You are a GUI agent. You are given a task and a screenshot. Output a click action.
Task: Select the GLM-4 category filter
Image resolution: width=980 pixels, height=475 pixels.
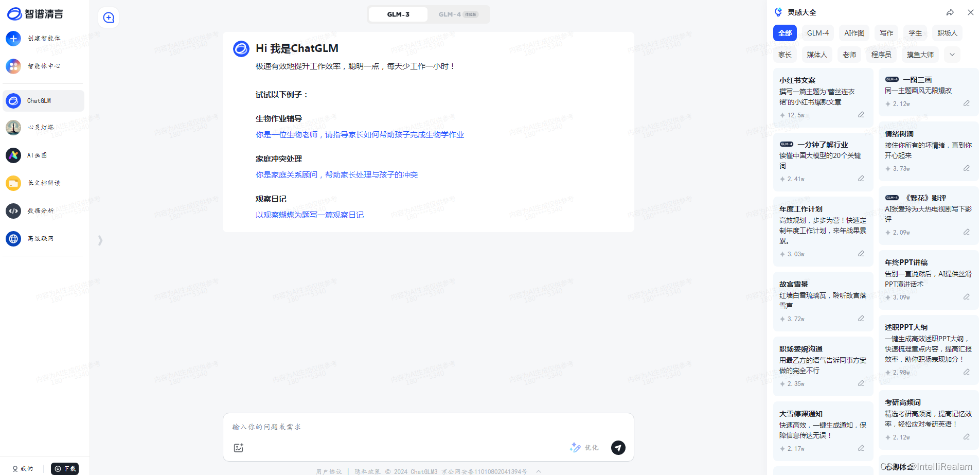pyautogui.click(x=818, y=33)
